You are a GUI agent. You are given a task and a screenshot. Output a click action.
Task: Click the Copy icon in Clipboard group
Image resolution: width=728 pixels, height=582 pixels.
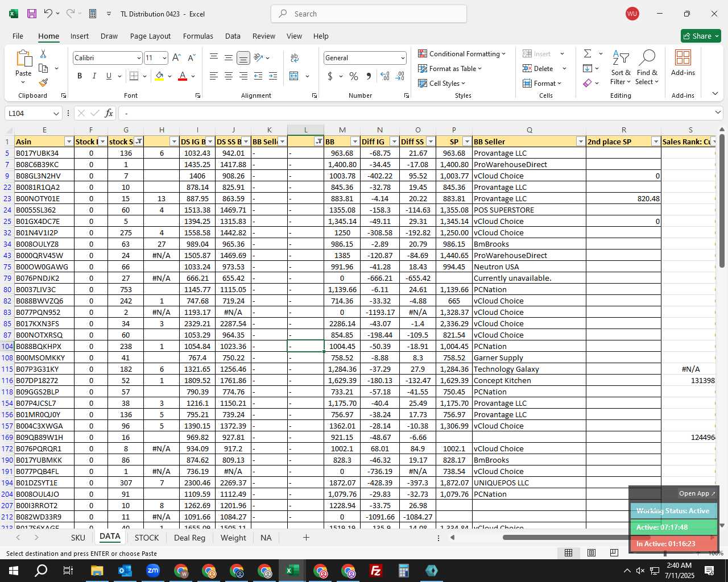43,68
